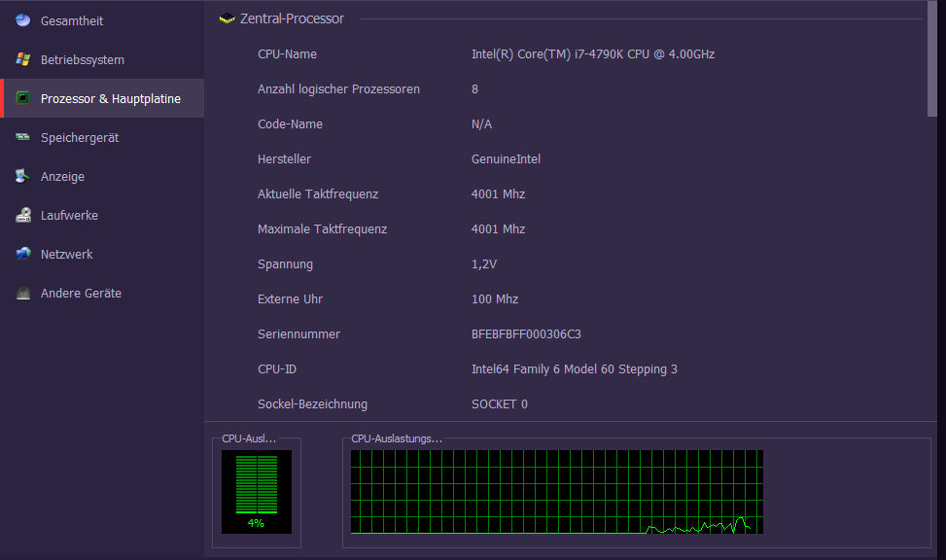
Task: Click the Seriennummer label
Action: point(298,334)
